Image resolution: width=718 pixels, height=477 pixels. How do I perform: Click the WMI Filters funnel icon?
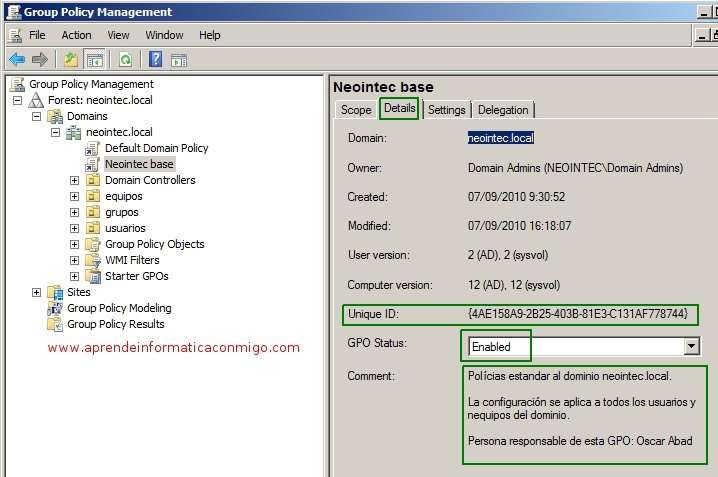[93, 260]
